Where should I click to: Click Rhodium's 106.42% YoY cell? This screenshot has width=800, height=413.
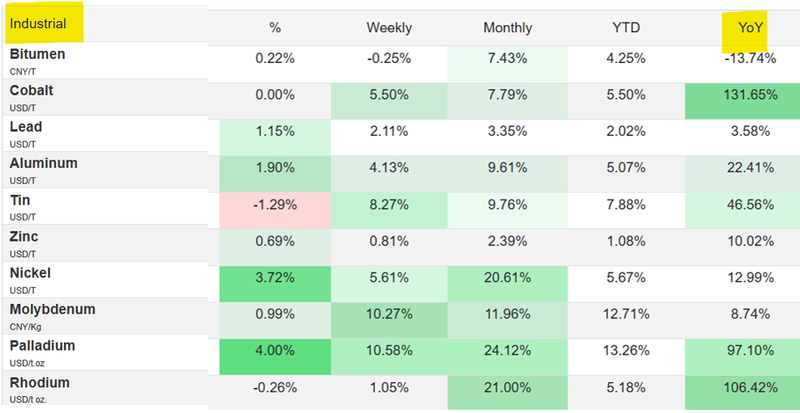pyautogui.click(x=745, y=388)
